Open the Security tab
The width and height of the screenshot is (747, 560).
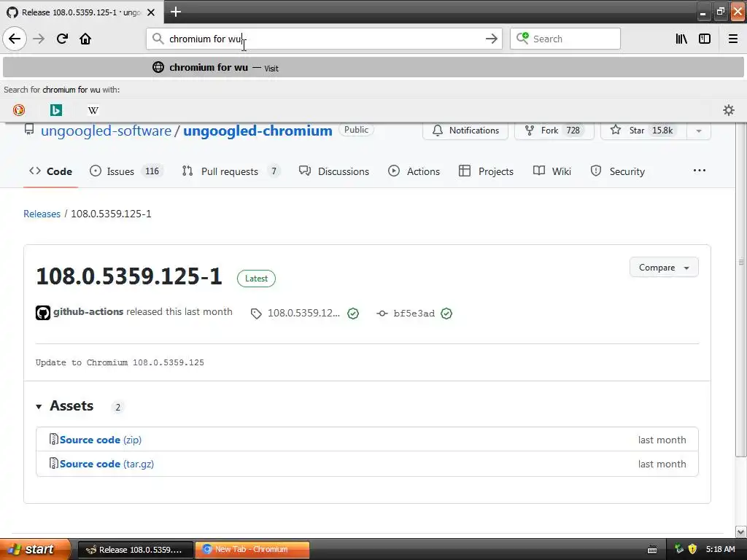(618, 171)
